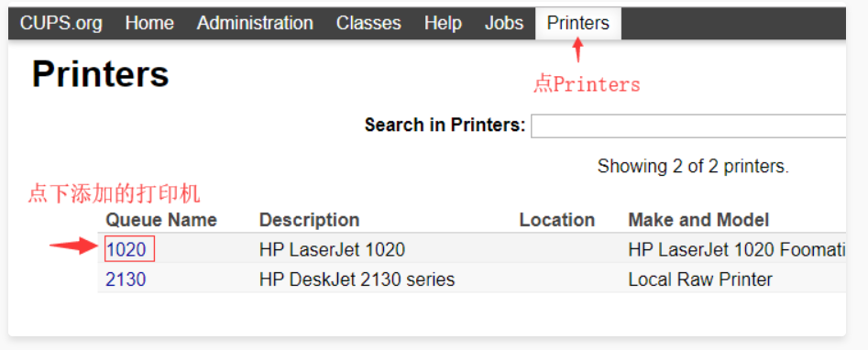Select the HP DeskJet 2130 series description

pos(357,279)
